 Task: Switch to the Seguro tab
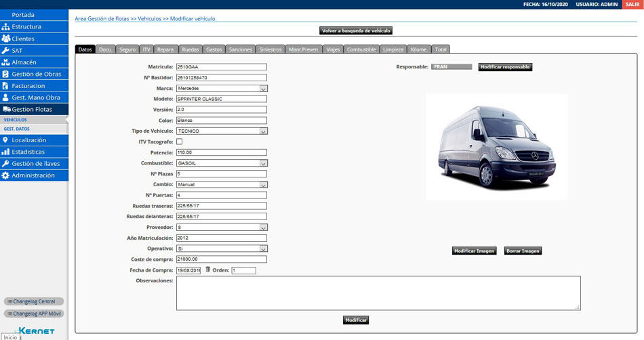coord(127,49)
